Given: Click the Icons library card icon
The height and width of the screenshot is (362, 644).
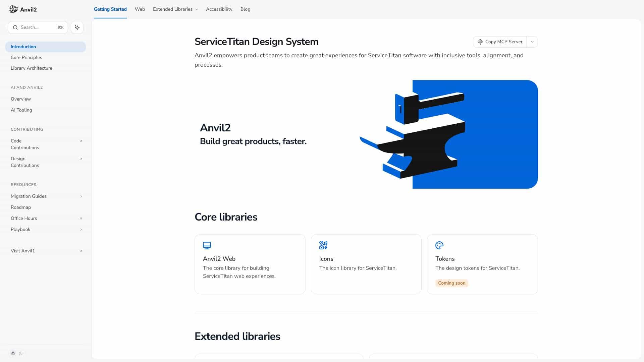Looking at the screenshot, I should (x=323, y=246).
